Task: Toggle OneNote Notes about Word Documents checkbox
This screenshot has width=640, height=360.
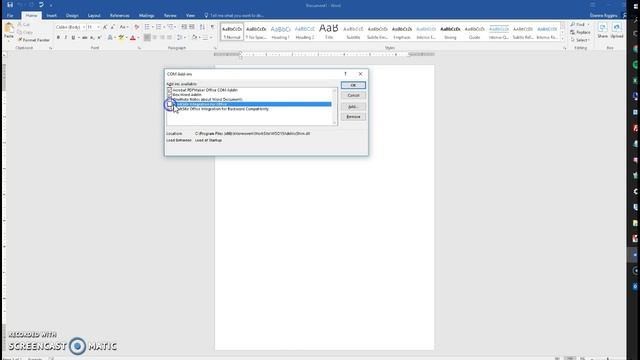Action: (169, 99)
